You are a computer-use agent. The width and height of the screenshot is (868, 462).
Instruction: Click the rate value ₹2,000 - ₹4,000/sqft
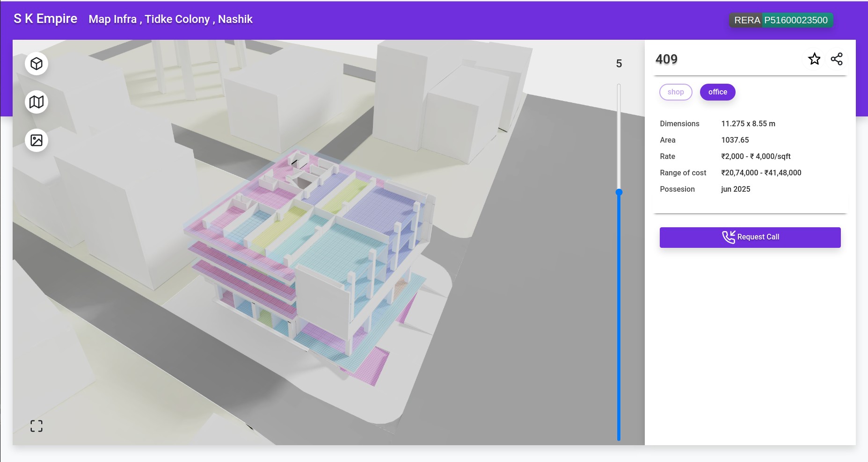[756, 156]
